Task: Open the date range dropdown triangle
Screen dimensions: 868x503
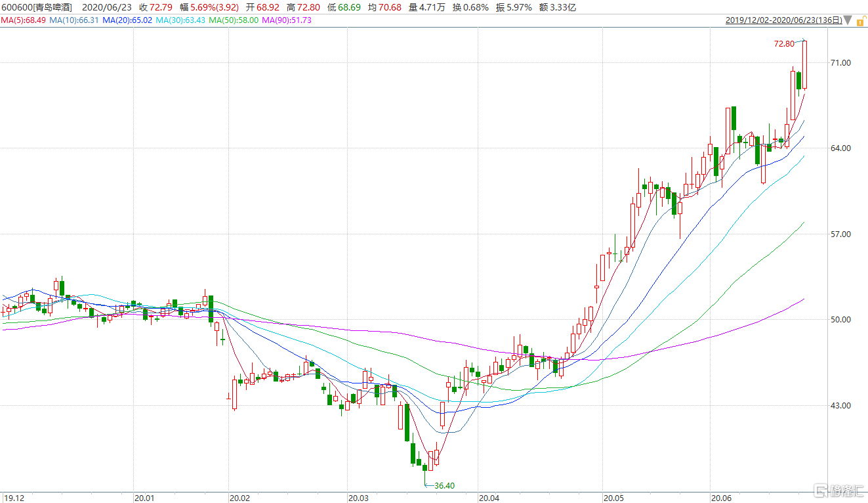Action: [848, 21]
